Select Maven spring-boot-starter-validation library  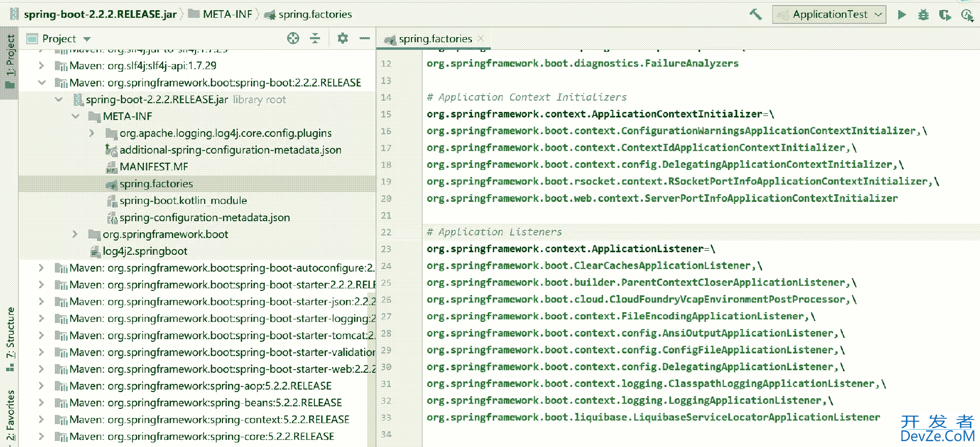click(223, 352)
